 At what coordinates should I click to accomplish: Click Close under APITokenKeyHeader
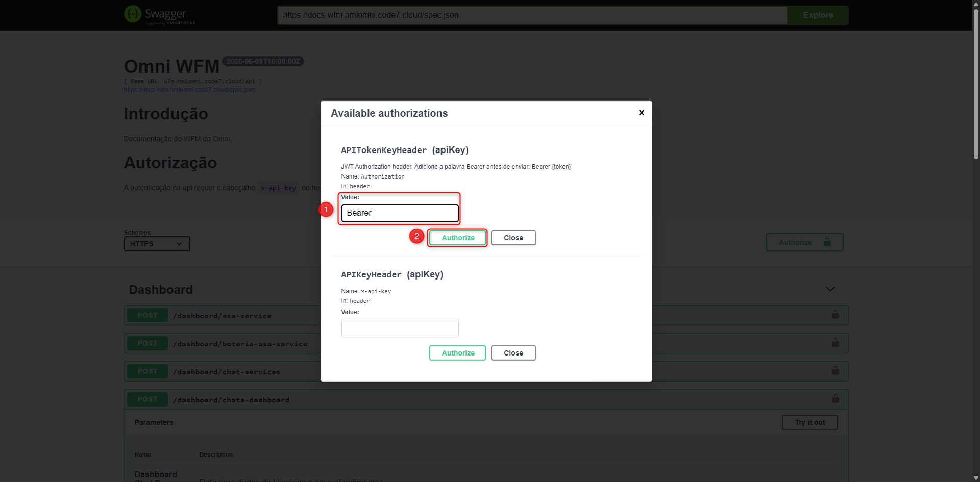(x=513, y=238)
